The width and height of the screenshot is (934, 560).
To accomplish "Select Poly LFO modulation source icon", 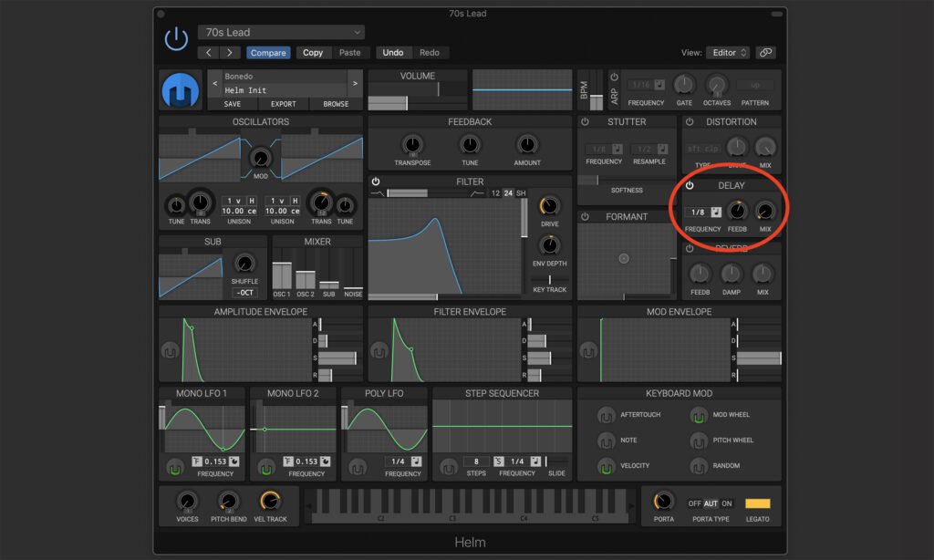I will coord(358,468).
